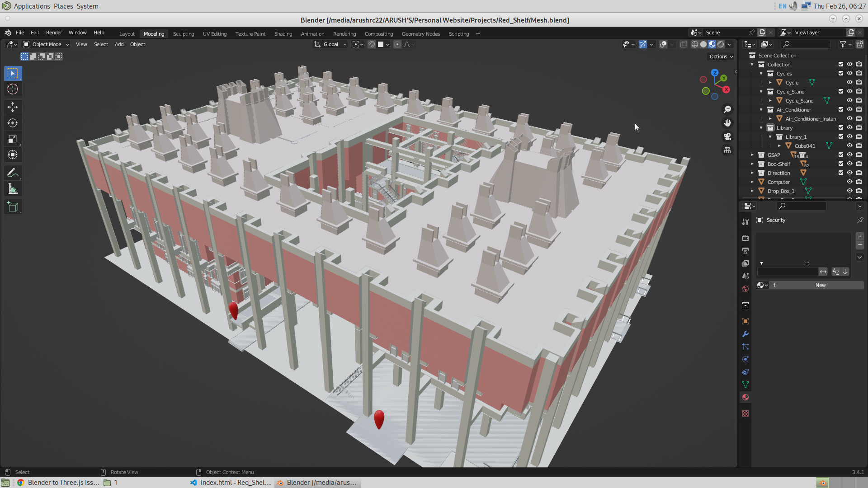Open the Texture properties tab
The width and height of the screenshot is (868, 488).
click(x=745, y=413)
